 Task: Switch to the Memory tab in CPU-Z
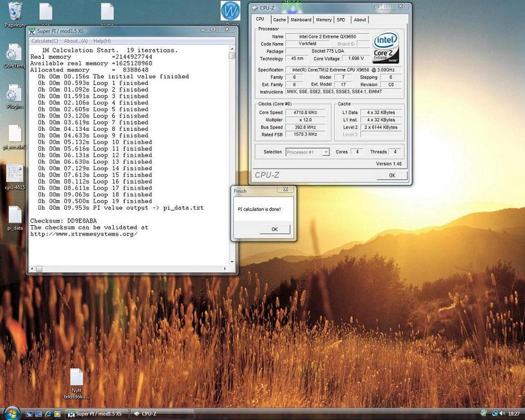coord(324,20)
